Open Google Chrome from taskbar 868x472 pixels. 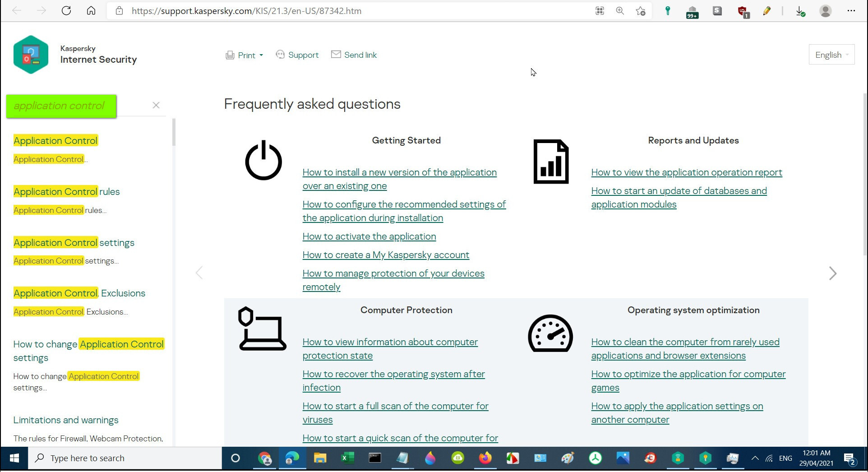(x=265, y=458)
